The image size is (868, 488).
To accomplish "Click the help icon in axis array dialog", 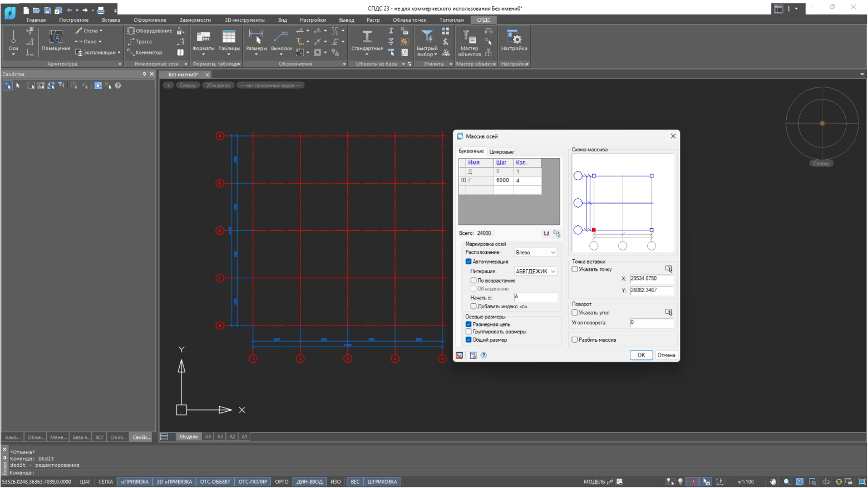I will 484,356.
